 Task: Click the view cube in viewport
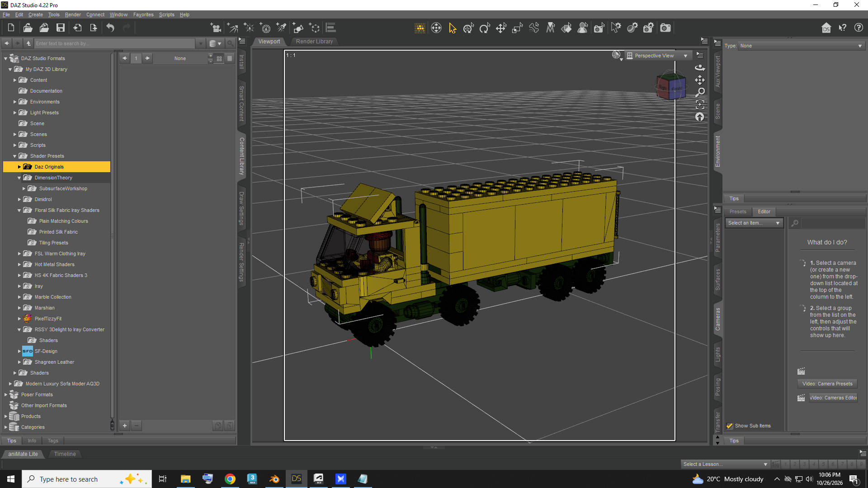click(x=671, y=86)
